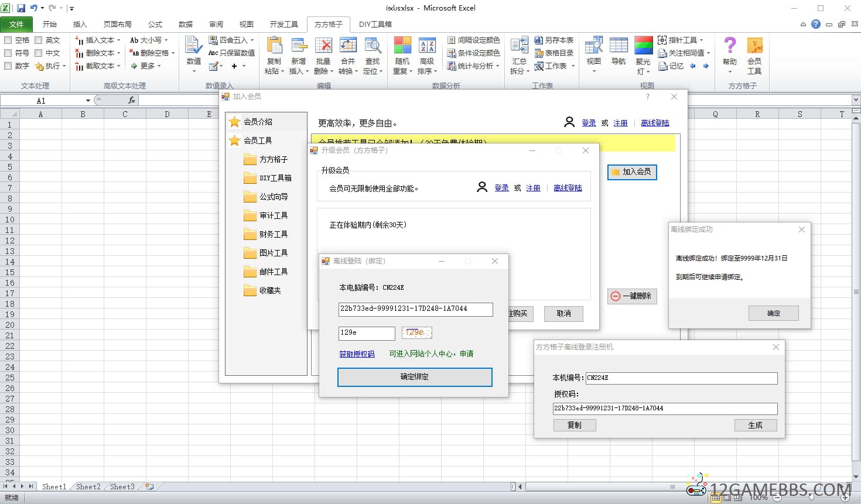This screenshot has width=861, height=504.
Task: Open the 会员工具 member tools icon
Action: click(754, 56)
